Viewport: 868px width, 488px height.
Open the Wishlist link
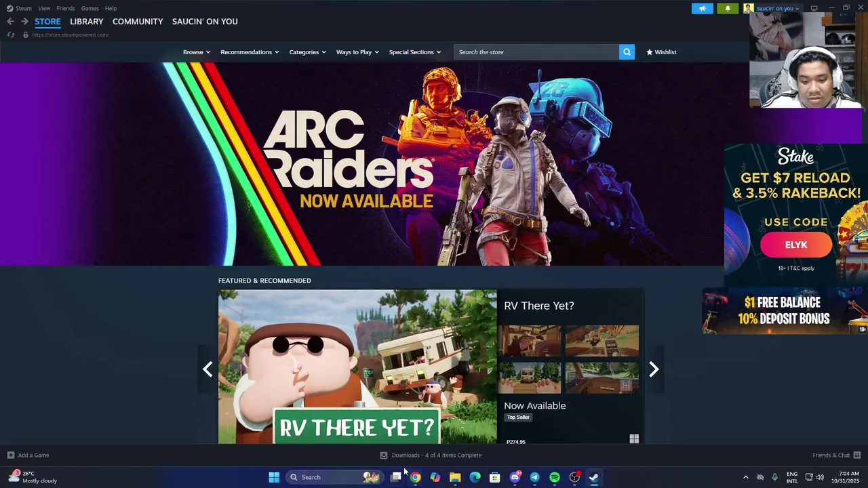pos(661,52)
